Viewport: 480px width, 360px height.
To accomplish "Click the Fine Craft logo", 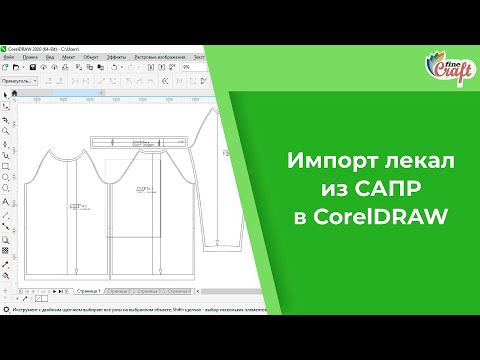I will pos(450,69).
